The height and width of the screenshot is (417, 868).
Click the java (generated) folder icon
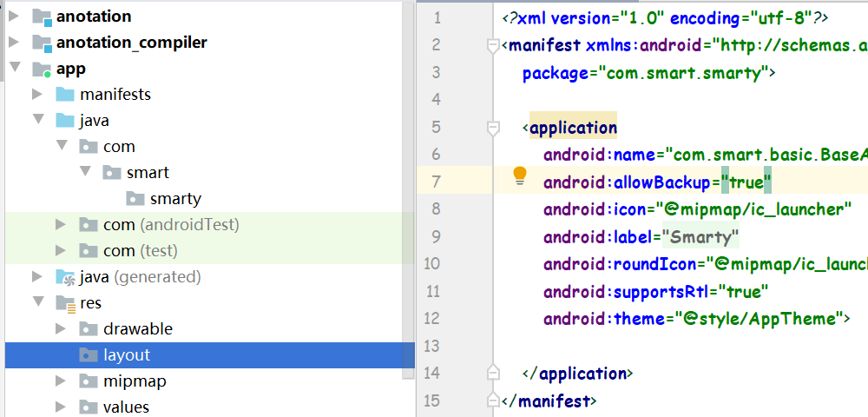pyautogui.click(x=65, y=277)
